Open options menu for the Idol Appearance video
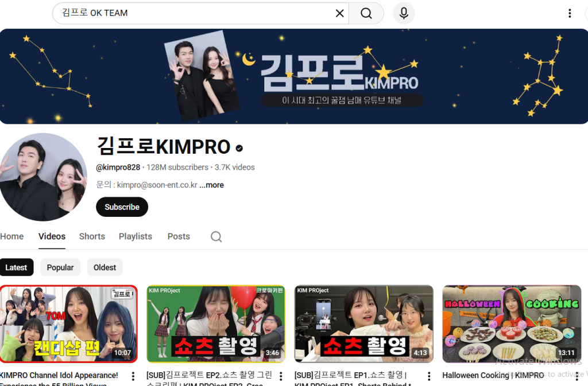This screenshot has width=588, height=386. 133,376
